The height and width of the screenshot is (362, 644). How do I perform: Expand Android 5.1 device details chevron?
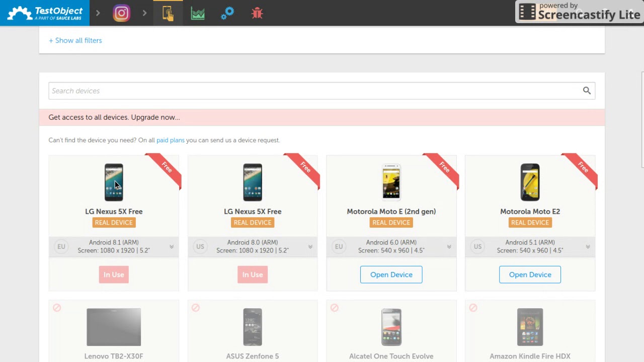coord(588,246)
